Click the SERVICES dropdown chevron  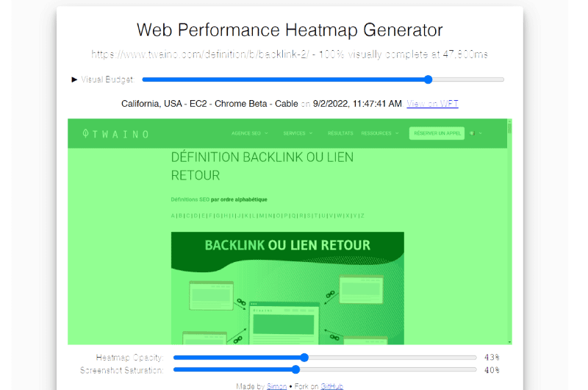point(311,133)
